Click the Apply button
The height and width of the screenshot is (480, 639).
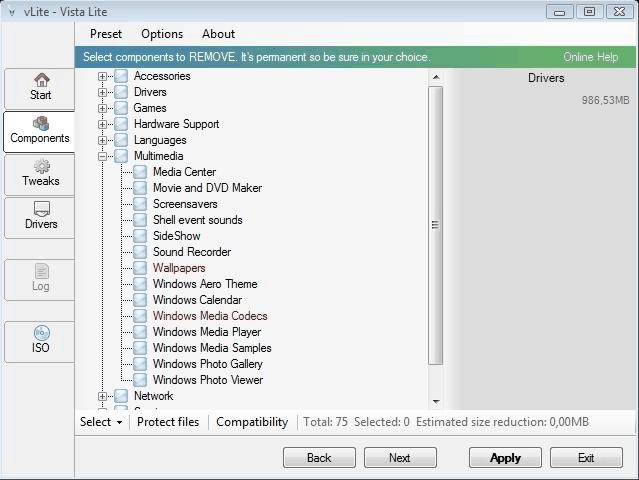coord(505,458)
